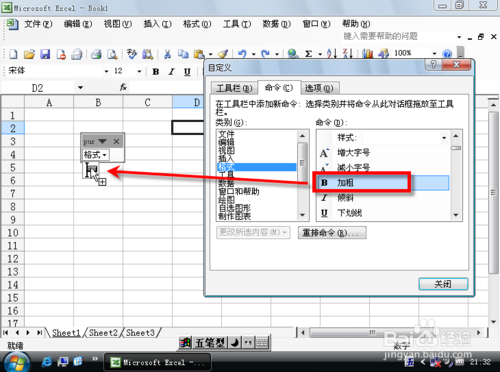Click the Undo arrow icon
This screenshot has width=500, height=372.
pos(242,54)
